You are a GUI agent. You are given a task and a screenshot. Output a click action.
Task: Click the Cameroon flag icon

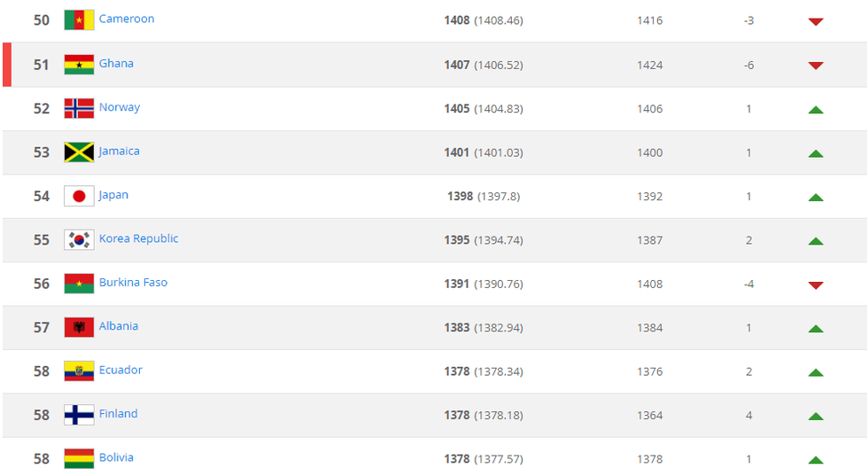coord(79,20)
